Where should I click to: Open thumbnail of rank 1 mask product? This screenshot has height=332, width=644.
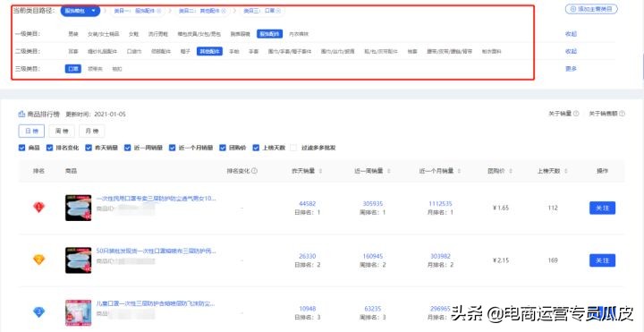coord(78,208)
